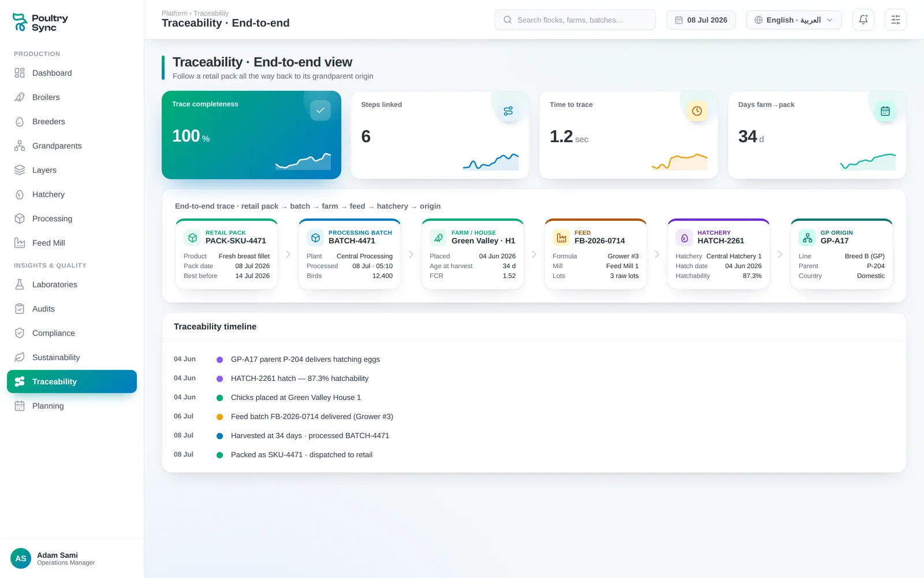Click the marker for HATCH-2261 hatch event
Viewport: 924px width, 578px height.
coord(219,379)
